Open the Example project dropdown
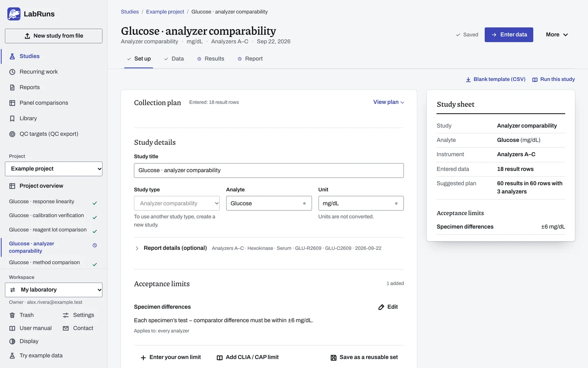588x368 pixels. 53,169
